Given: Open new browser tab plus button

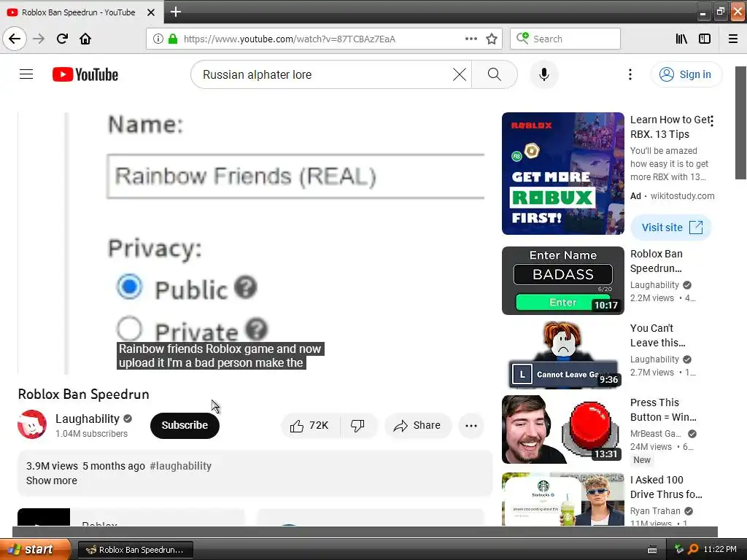Looking at the screenshot, I should 175,12.
